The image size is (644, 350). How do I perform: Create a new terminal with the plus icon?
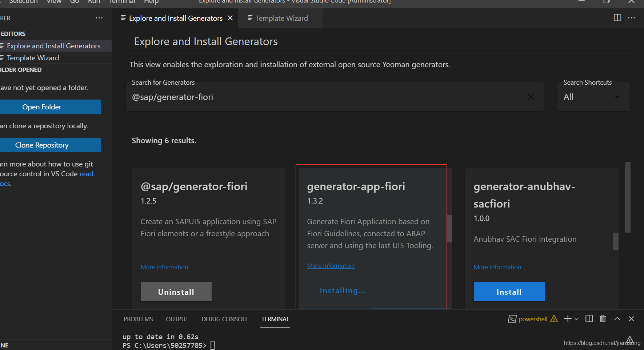click(x=568, y=319)
